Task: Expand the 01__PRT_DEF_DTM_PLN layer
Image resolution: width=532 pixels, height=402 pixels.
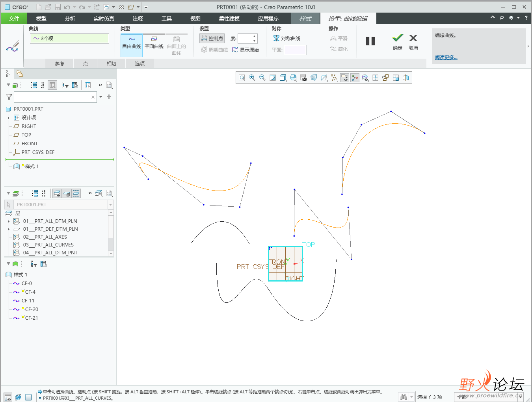Action: [9, 229]
